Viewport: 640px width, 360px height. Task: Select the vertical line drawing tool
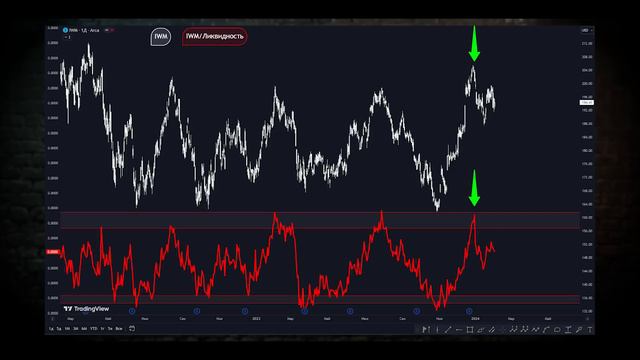pos(438,329)
